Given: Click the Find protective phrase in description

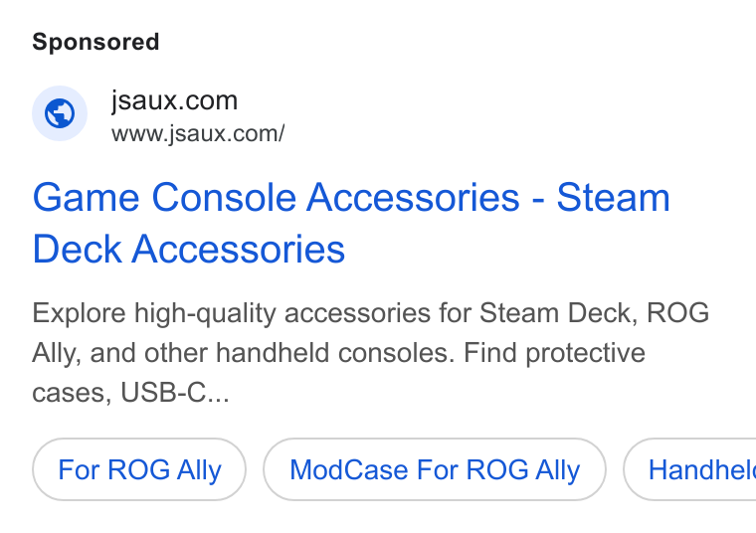Looking at the screenshot, I should (x=554, y=353).
